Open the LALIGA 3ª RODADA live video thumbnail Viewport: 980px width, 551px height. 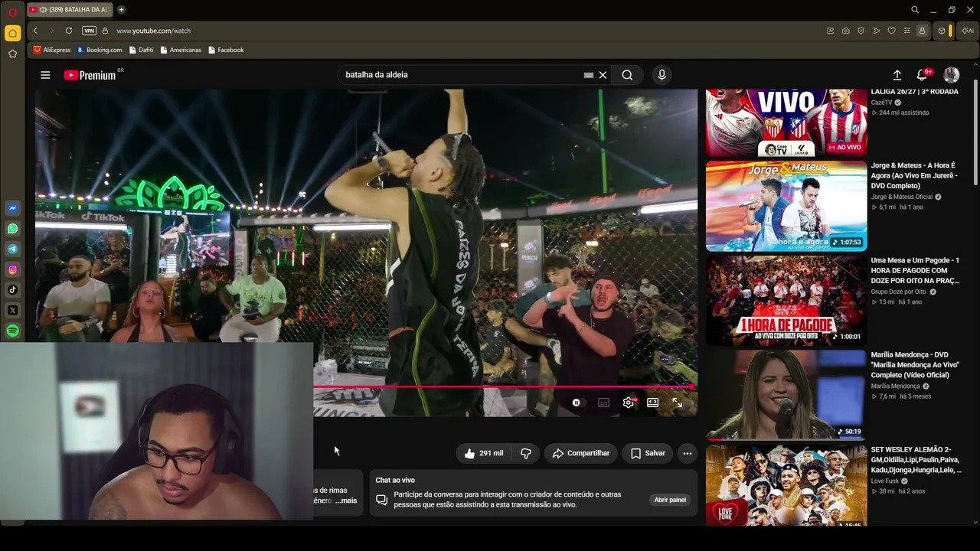click(786, 123)
